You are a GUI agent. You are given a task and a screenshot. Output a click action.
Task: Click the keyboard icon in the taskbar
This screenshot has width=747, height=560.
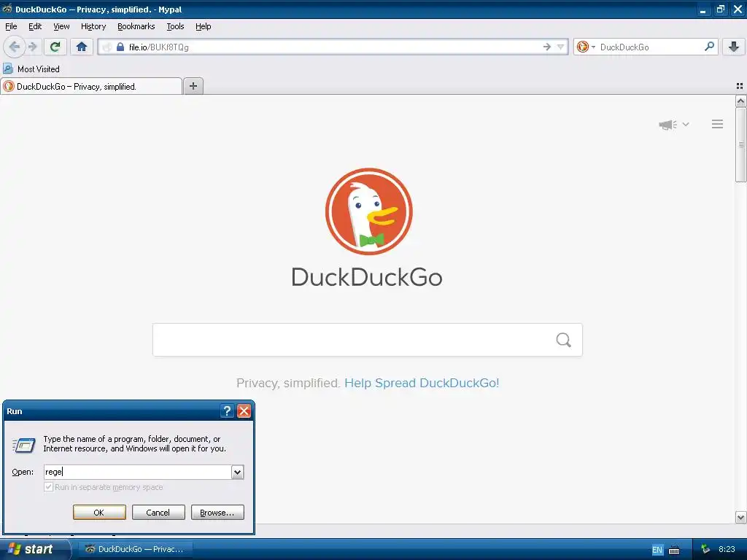point(674,550)
